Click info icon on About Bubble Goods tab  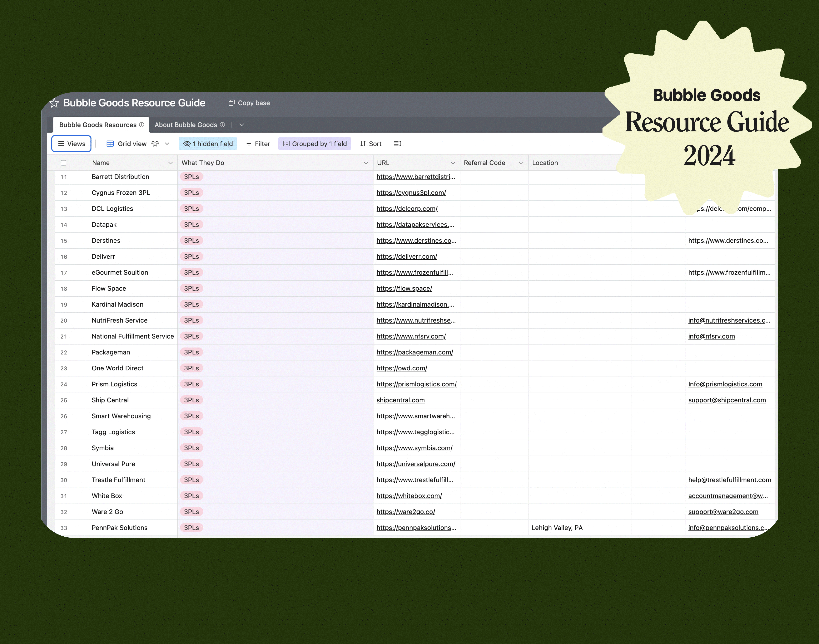pyautogui.click(x=223, y=125)
